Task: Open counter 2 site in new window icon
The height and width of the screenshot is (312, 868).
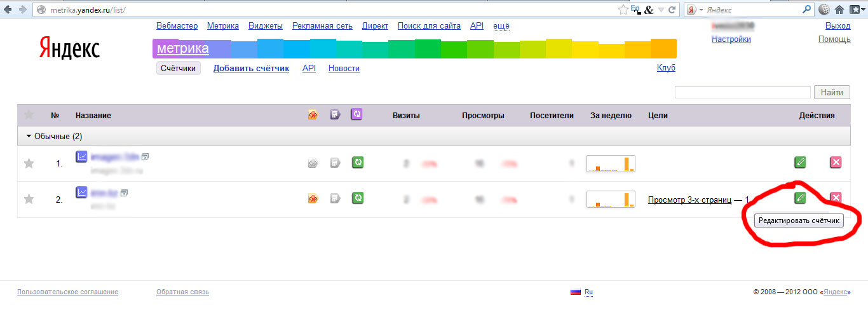Action: click(124, 193)
